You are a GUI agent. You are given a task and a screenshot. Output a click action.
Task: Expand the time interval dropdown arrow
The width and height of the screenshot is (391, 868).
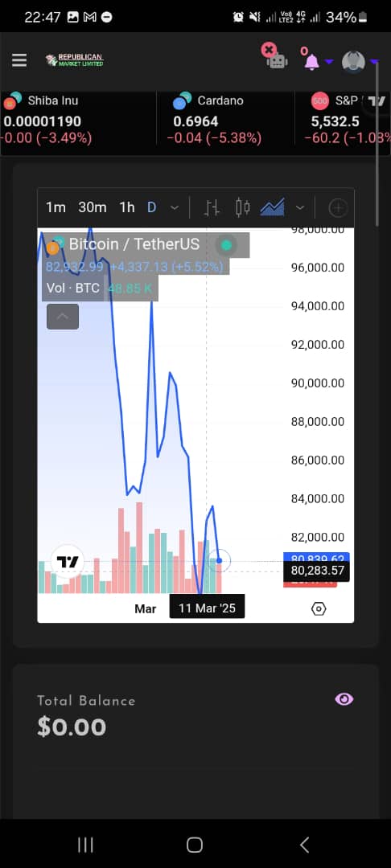click(175, 208)
